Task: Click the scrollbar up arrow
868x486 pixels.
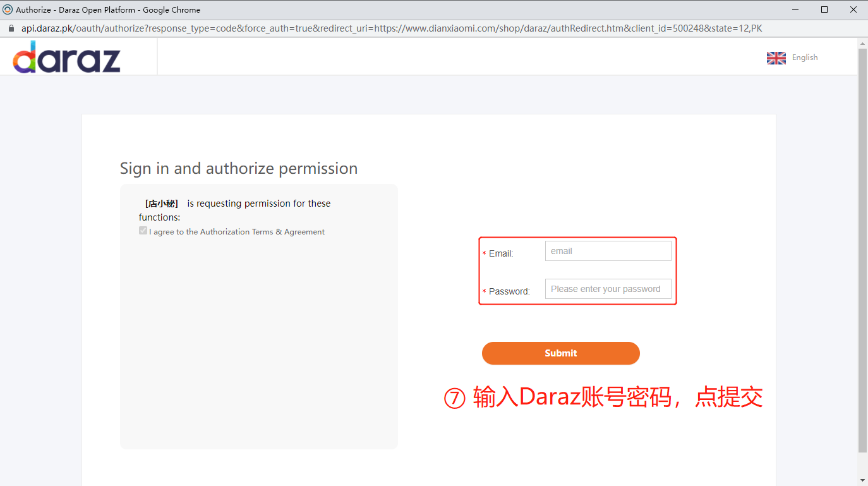Action: click(x=862, y=43)
